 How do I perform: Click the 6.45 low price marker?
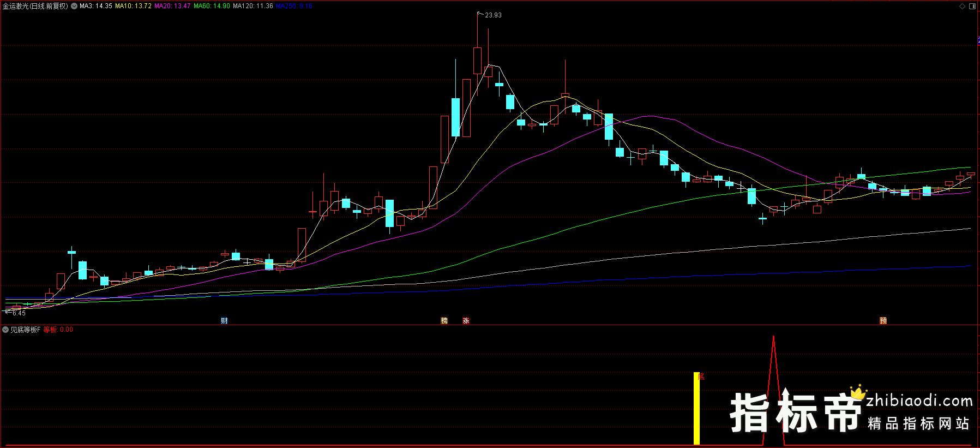tap(19, 313)
